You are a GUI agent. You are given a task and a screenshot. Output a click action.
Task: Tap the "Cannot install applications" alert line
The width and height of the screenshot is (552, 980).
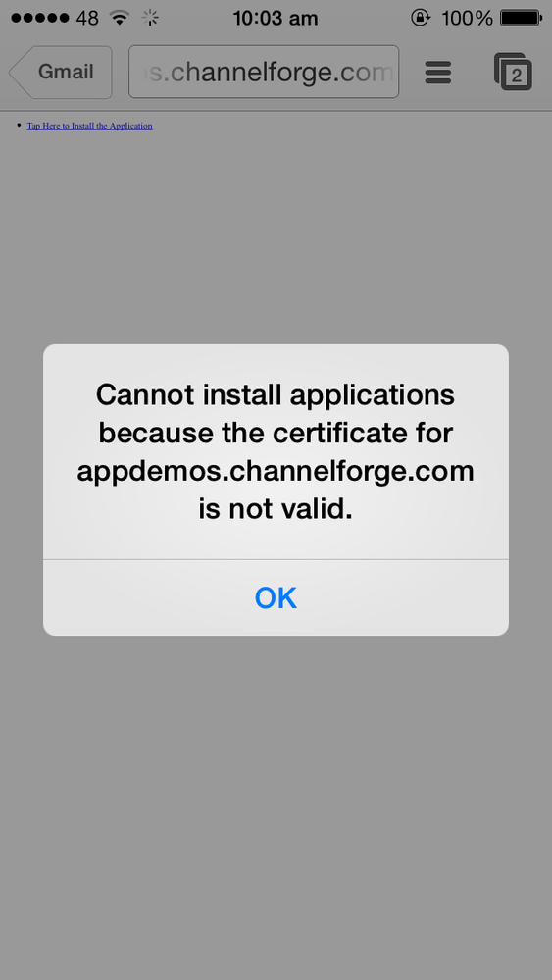(x=276, y=395)
